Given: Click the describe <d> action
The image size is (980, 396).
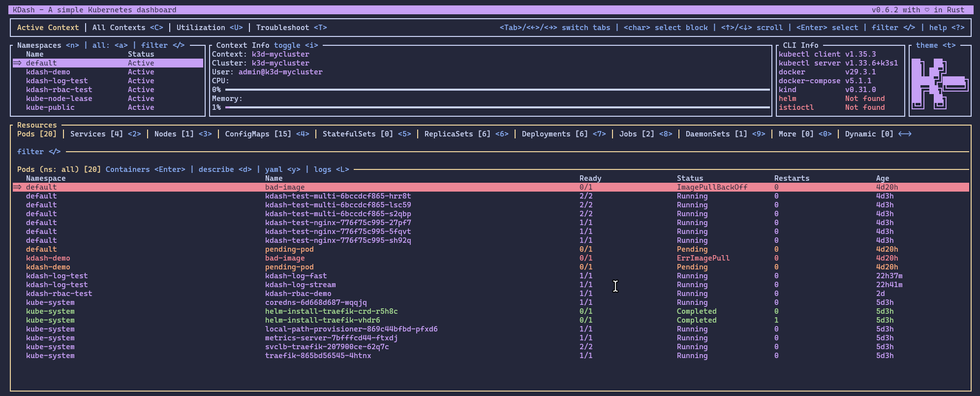Looking at the screenshot, I should click(x=225, y=169).
